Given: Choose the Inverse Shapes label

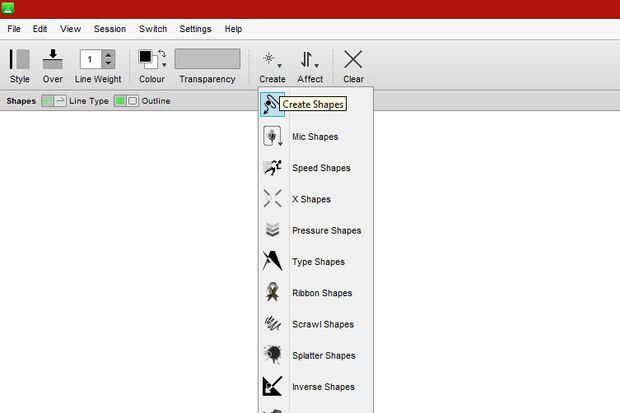Looking at the screenshot, I should click(323, 387).
